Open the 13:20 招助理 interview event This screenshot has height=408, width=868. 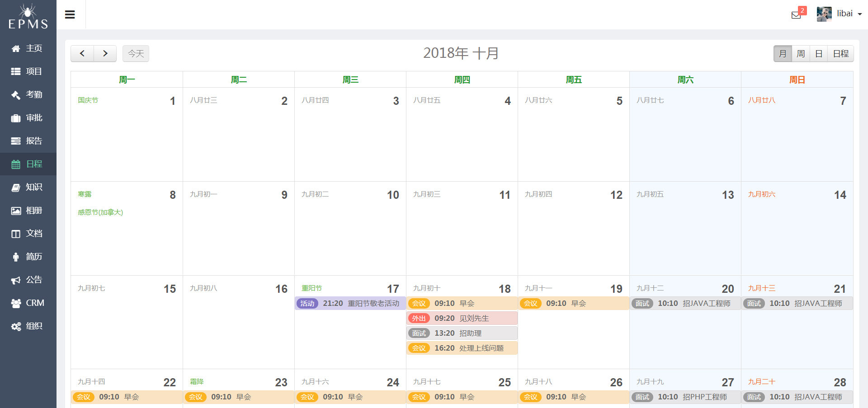tap(462, 333)
